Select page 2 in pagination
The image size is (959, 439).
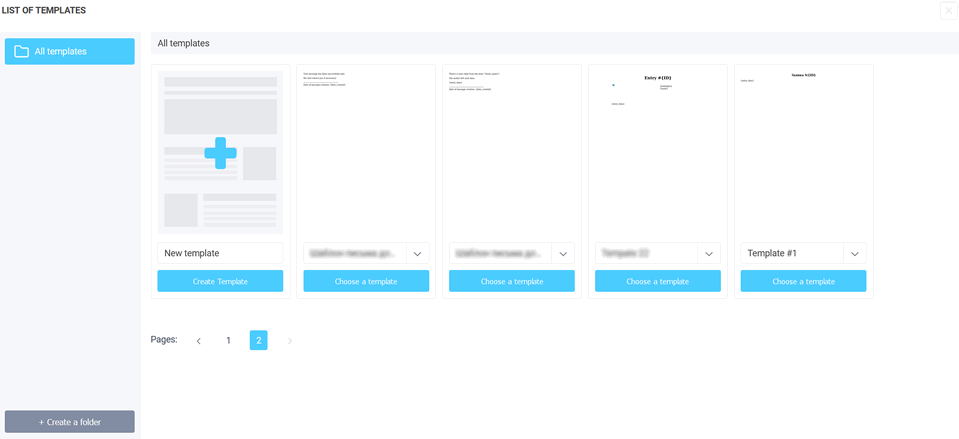click(x=258, y=341)
